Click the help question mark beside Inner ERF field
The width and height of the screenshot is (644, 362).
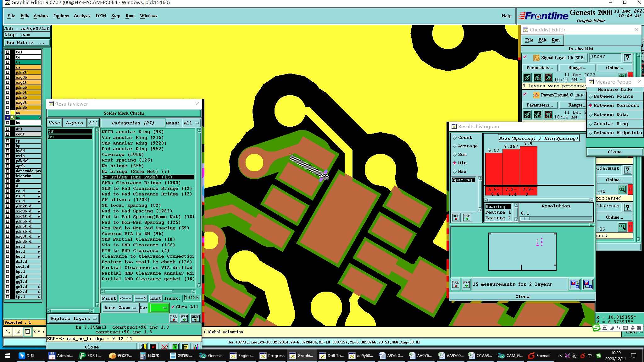tap(627, 58)
